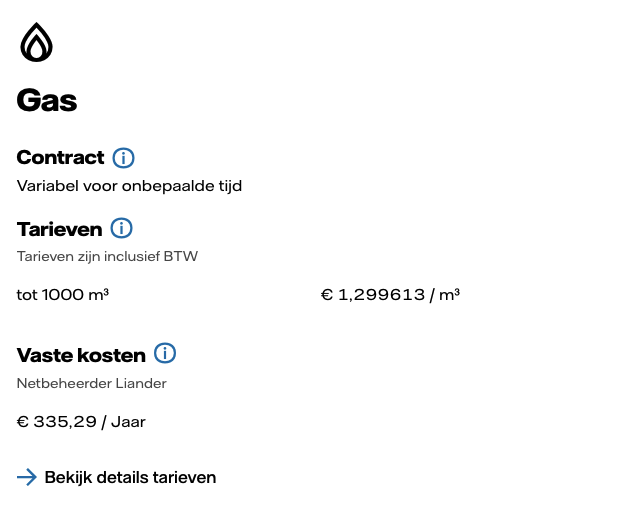Click the 'Tarieven zijn inclusief BTW' note
Screen dimensions: 620x520
[107, 256]
